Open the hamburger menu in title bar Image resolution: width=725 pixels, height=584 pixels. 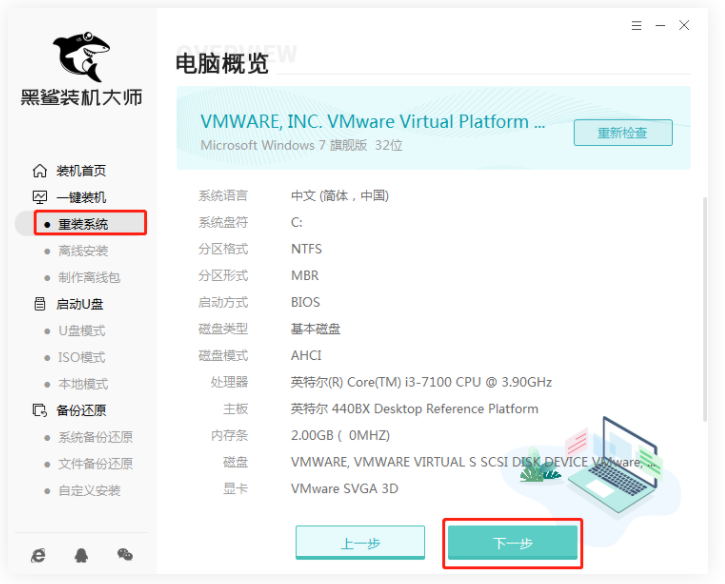637,25
